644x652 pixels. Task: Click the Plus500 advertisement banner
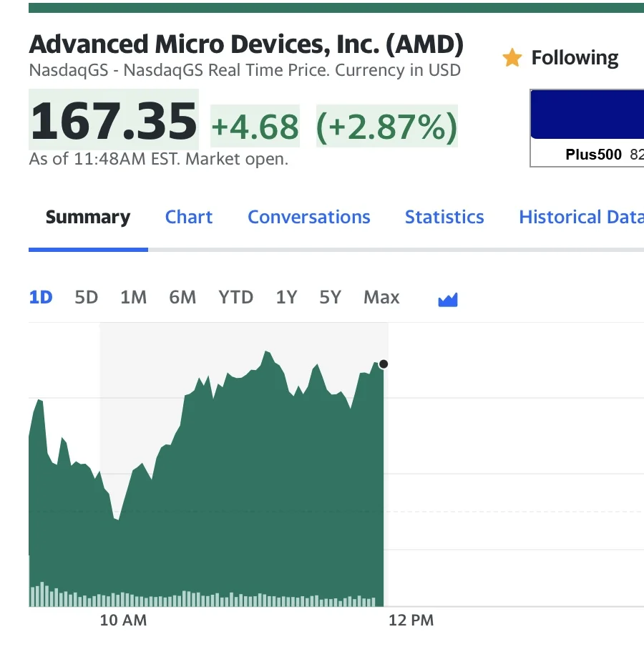(x=587, y=128)
